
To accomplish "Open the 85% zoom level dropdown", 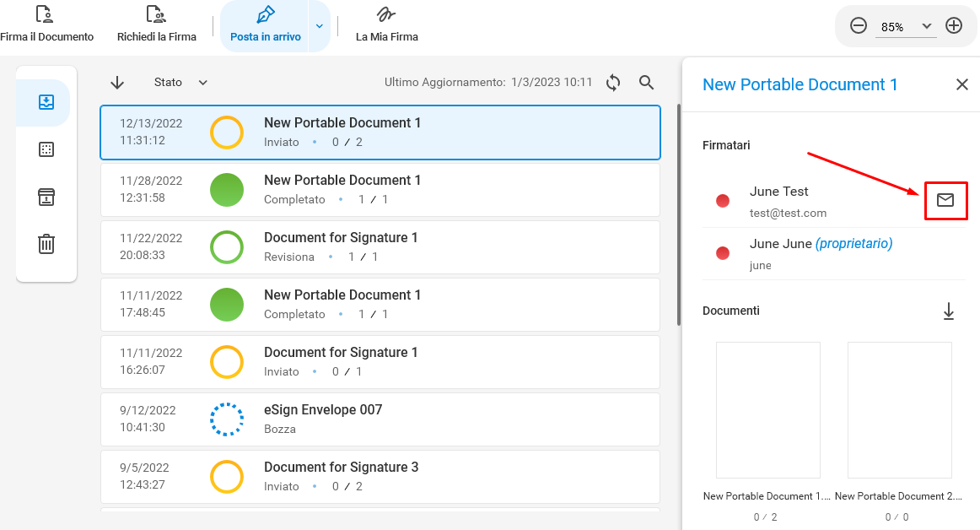I will tap(906, 26).
